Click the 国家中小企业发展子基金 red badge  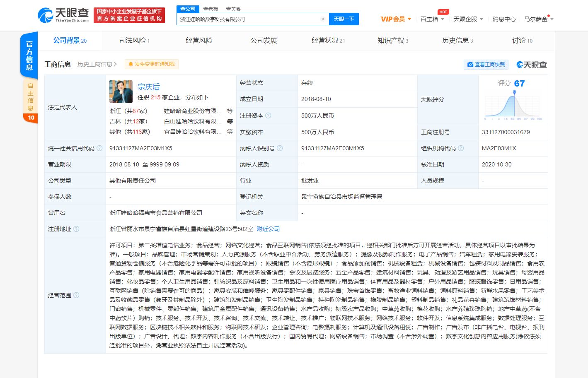pyautogui.click(x=129, y=15)
